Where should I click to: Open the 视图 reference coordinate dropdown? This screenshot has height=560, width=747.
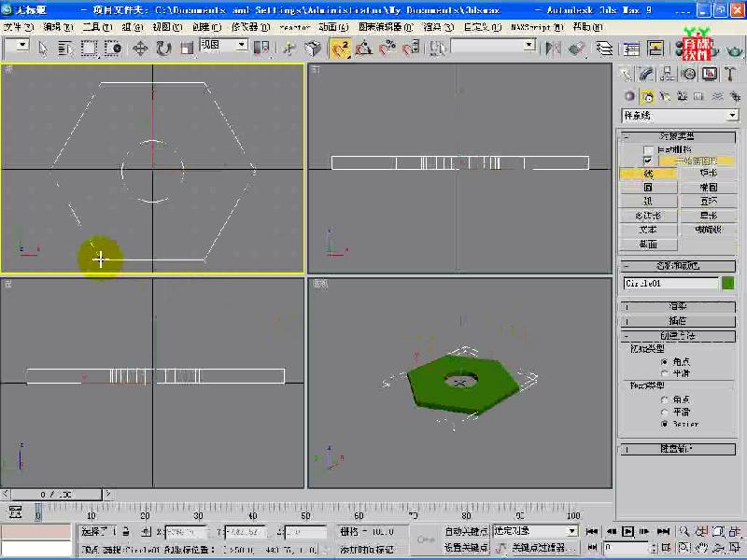pyautogui.click(x=223, y=46)
